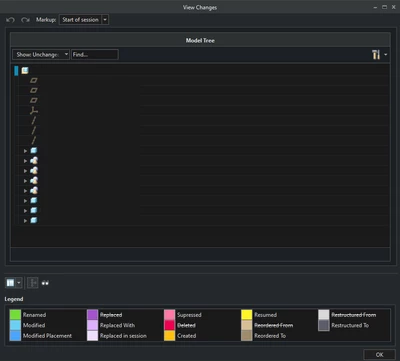The height and width of the screenshot is (361, 400).
Task: Confirm the dialog with the OK button
Action: point(379,355)
